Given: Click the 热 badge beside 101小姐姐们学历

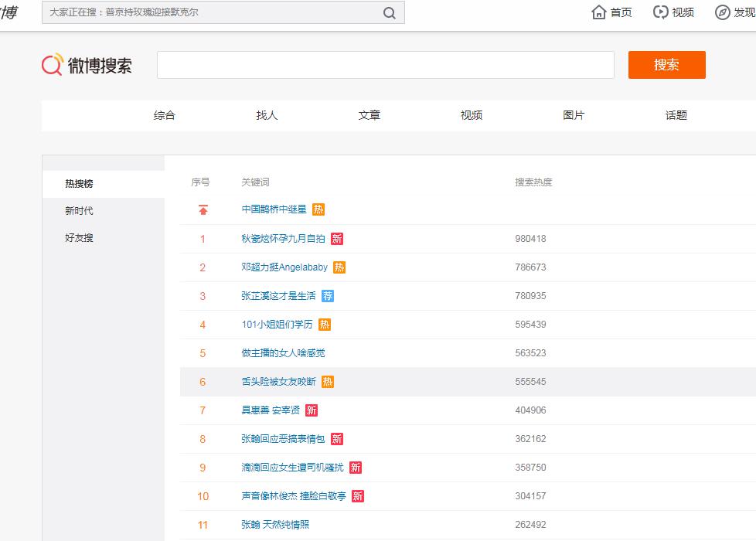Looking at the screenshot, I should pyautogui.click(x=325, y=325).
